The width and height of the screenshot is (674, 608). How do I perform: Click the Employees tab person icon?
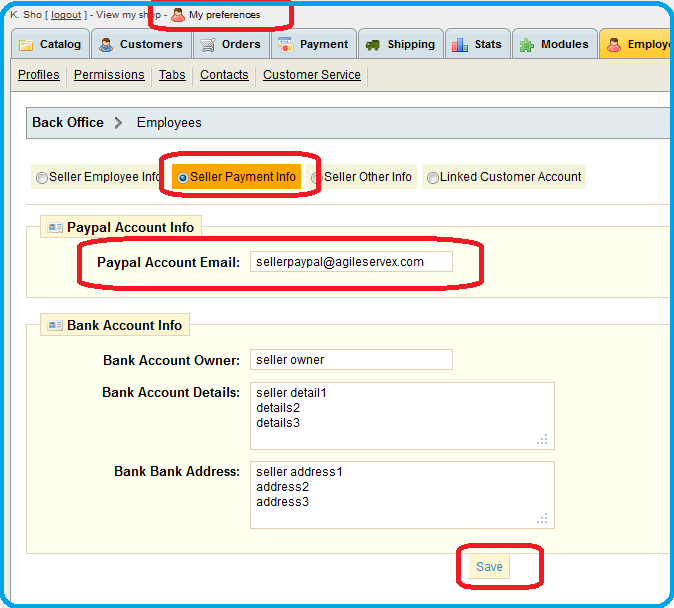click(x=614, y=44)
